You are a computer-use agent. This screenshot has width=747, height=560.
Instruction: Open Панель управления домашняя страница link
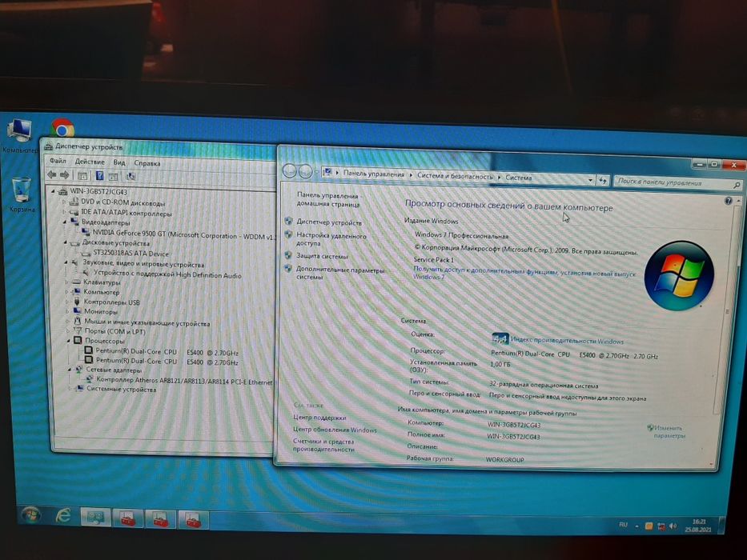[328, 200]
